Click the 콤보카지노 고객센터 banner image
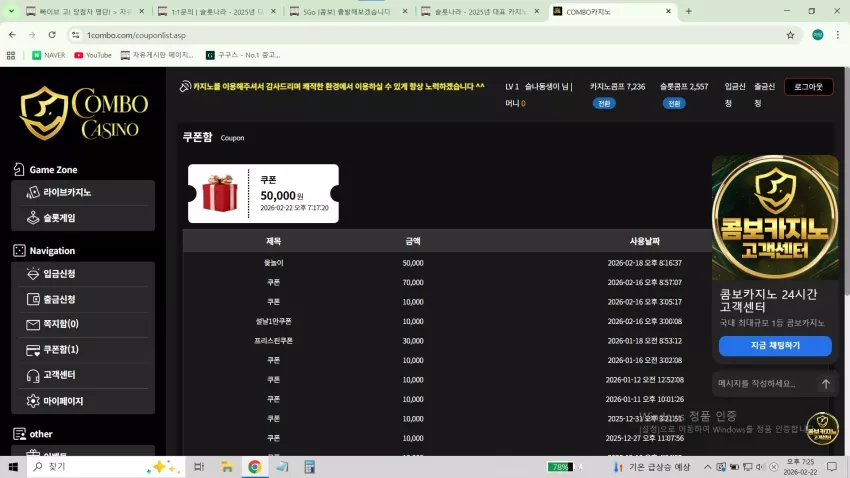The image size is (850, 478). pyautogui.click(x=775, y=217)
